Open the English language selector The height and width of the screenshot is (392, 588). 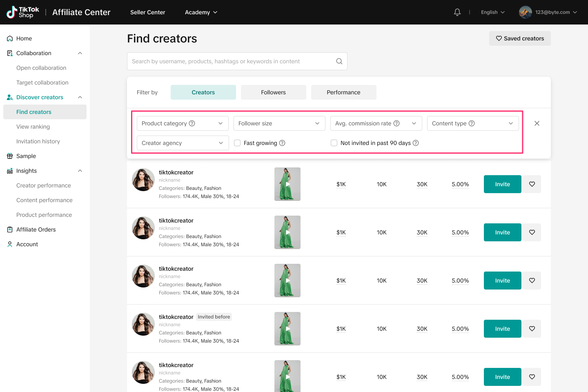click(492, 12)
